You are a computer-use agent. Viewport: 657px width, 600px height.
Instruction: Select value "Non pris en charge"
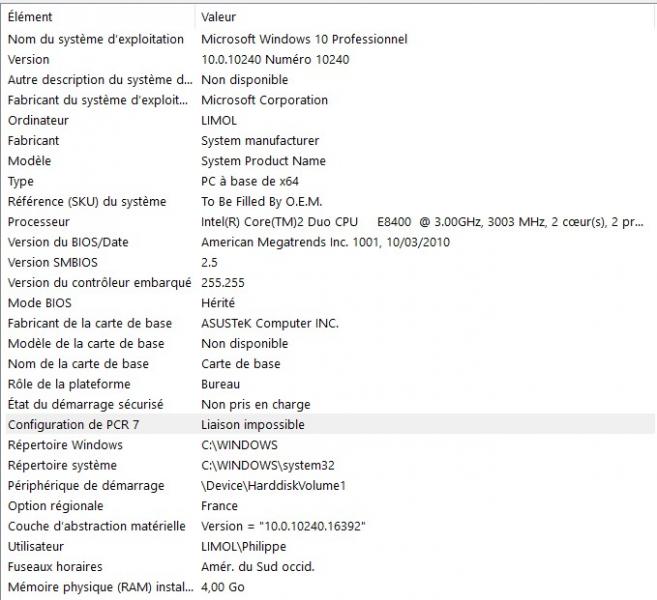256,404
